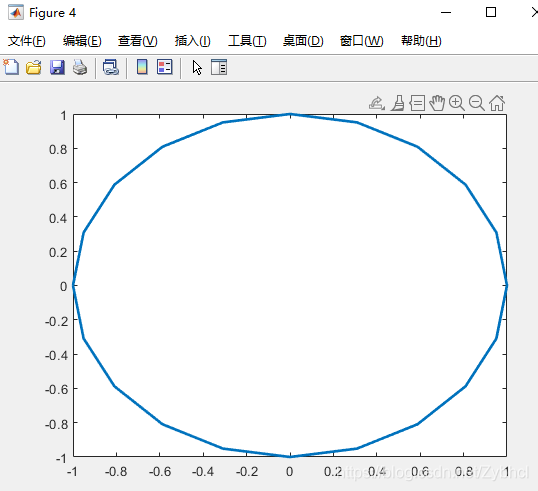Click the axes export icon
This screenshot has width=538, height=491.
click(x=376, y=103)
